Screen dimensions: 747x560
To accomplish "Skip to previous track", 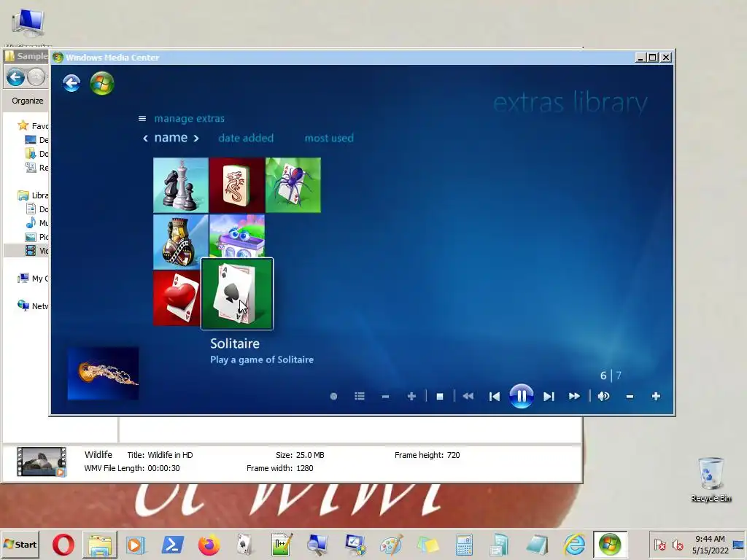I will [x=495, y=396].
